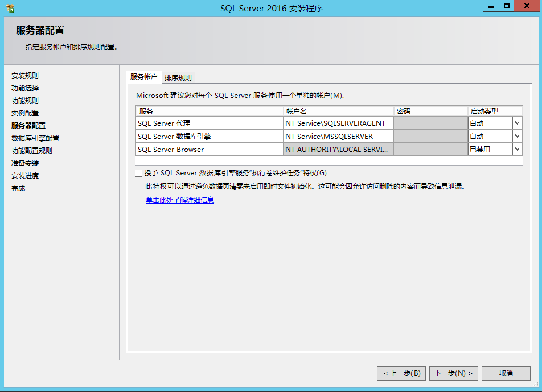542x392 pixels.
Task: Click the 取消 cancel button
Action: point(506,373)
